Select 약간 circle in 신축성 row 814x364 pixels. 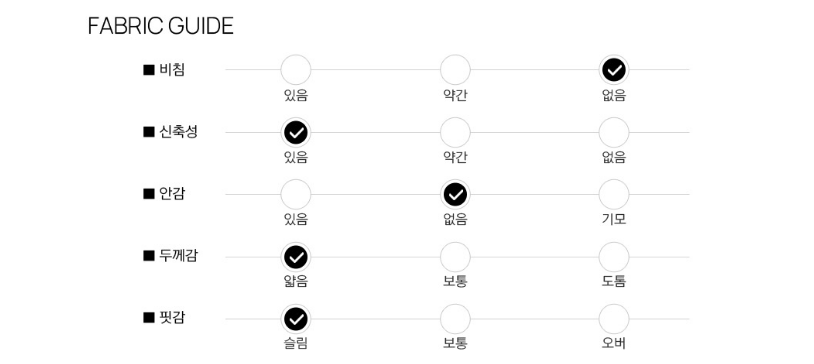click(455, 132)
